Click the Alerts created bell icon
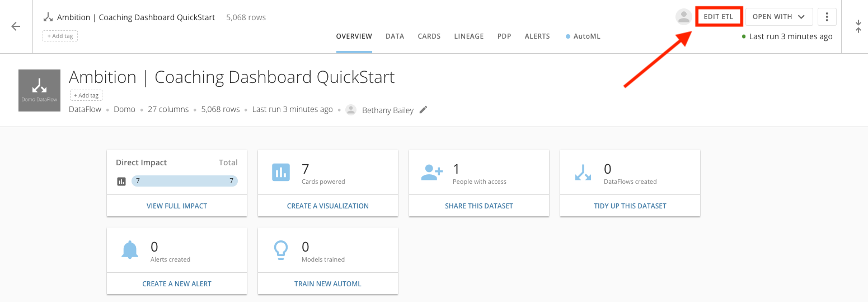The width and height of the screenshot is (868, 302). point(130,250)
